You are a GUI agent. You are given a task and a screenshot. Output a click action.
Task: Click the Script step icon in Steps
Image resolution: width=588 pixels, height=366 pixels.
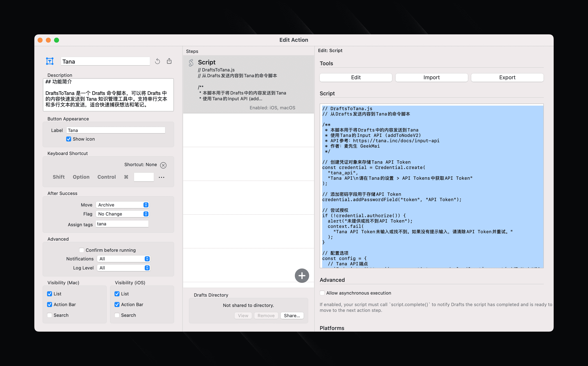pos(191,63)
